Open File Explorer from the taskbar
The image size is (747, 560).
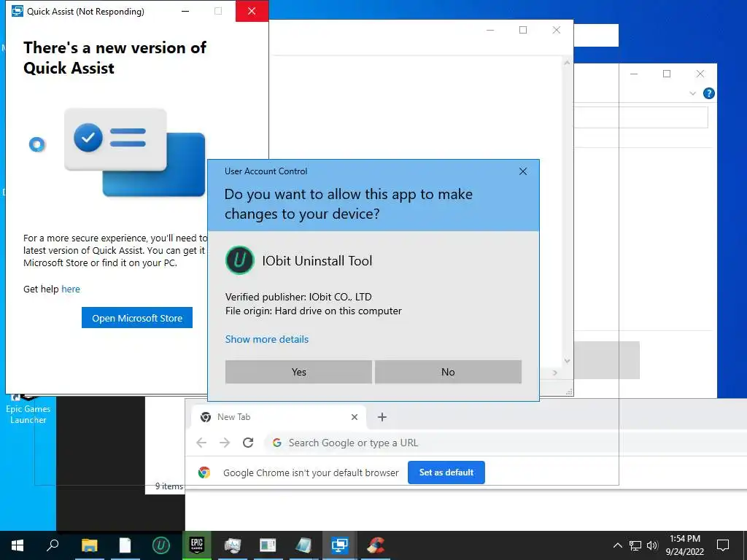pos(89,545)
